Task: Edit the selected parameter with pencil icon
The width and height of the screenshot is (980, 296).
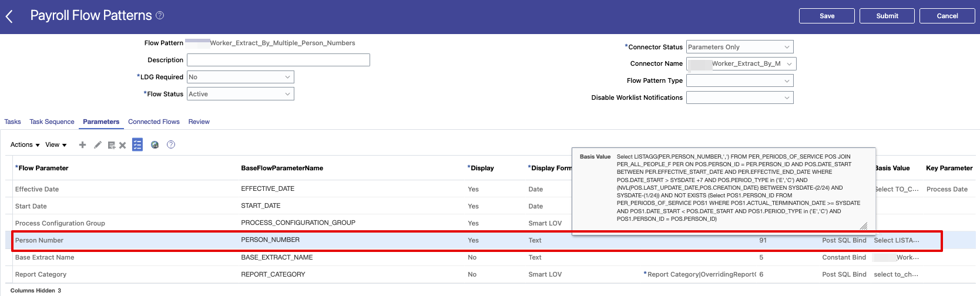Action: pyautogui.click(x=98, y=144)
